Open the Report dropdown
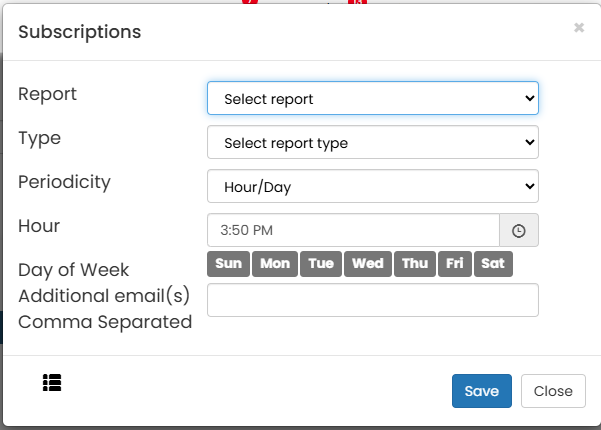 point(373,98)
